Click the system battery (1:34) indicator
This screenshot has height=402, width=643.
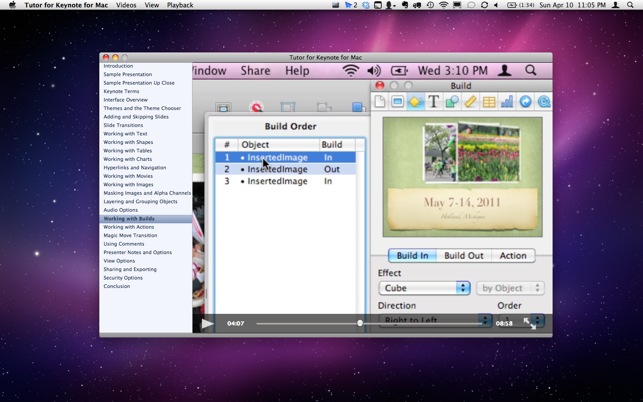click(x=521, y=5)
